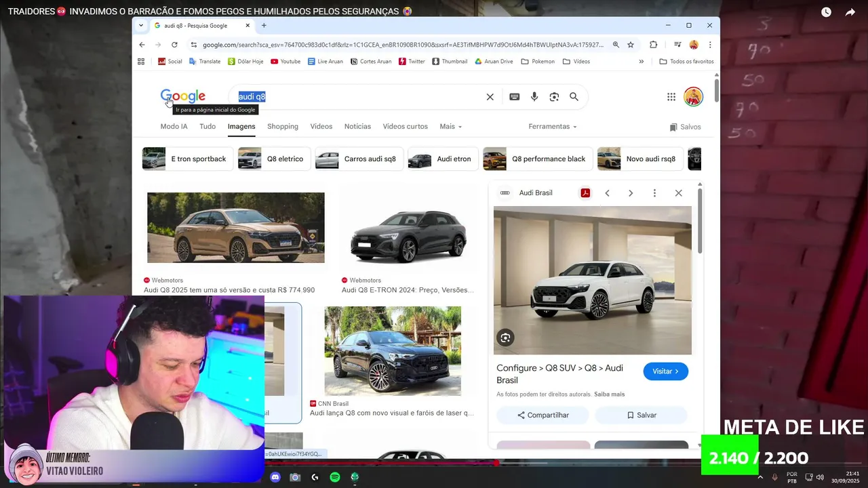This screenshot has height=488, width=868.
Task: Open the CNN Brasil black Audi thumbnail
Action: (393, 351)
